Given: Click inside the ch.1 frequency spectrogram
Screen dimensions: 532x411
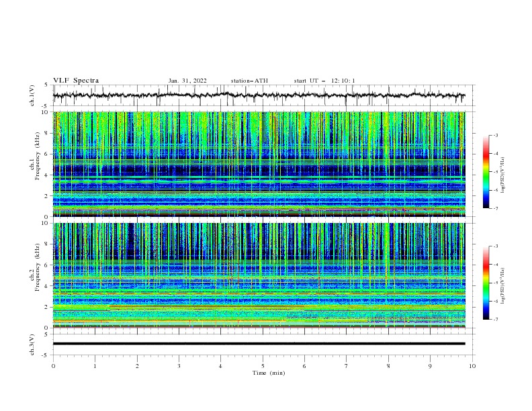Looking at the screenshot, I should (259, 164).
